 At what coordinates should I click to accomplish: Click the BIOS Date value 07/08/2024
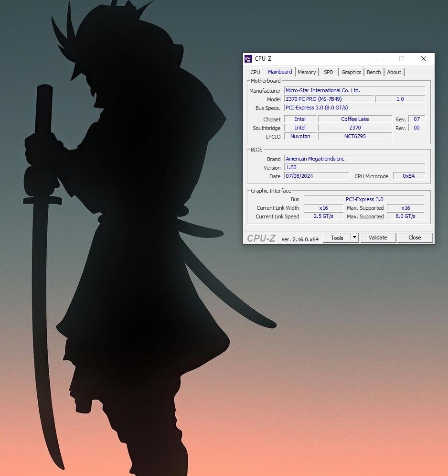point(316,176)
